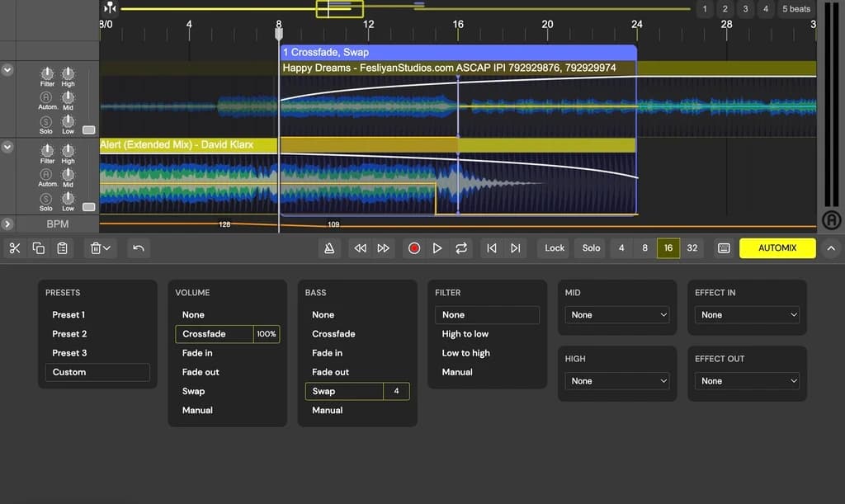
Task: Click the AUTOMIX button
Action: click(x=777, y=248)
